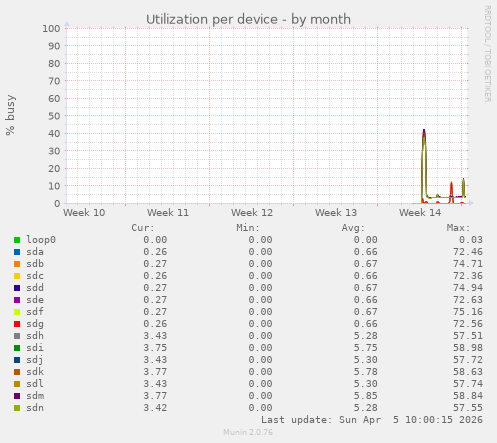Click the Cur: column header
The width and height of the screenshot is (497, 443).
(x=143, y=228)
